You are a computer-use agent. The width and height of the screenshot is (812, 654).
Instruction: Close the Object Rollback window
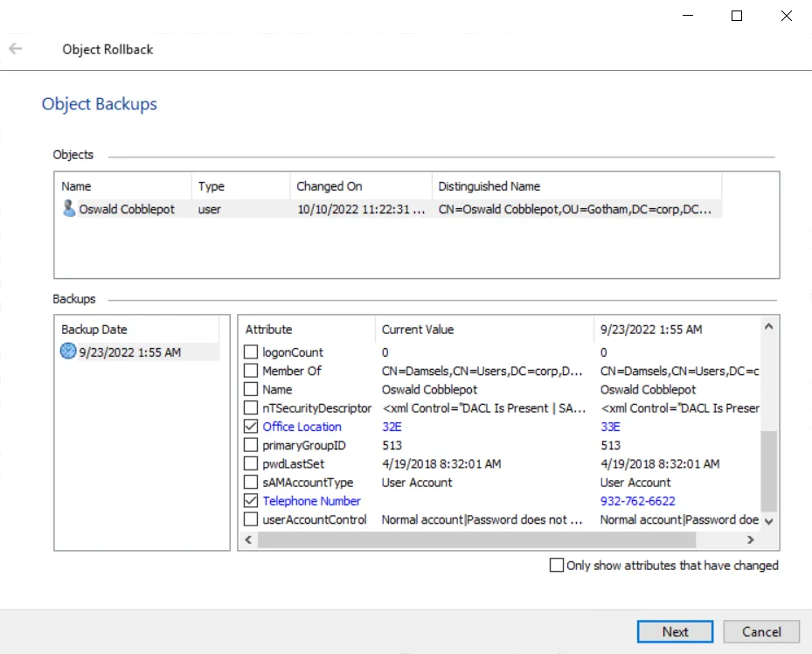[x=786, y=16]
